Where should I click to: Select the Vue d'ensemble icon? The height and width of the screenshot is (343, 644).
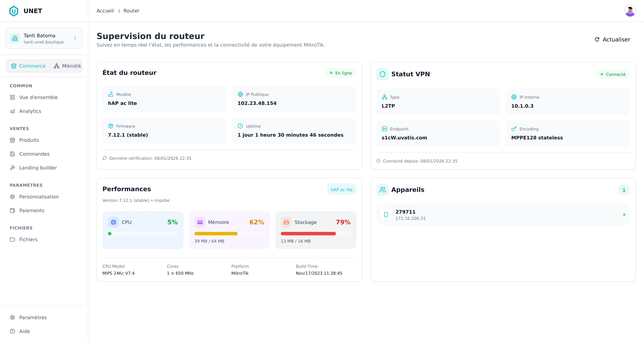[x=13, y=97]
